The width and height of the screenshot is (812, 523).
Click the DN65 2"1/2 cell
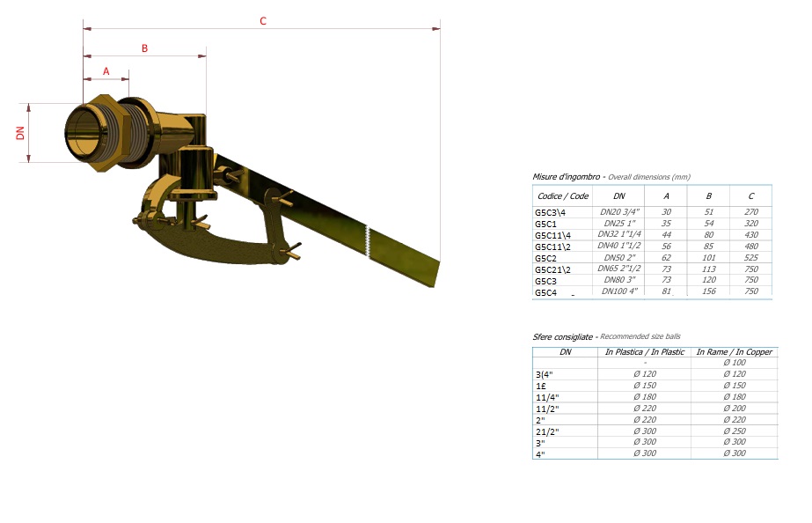[x=619, y=269]
